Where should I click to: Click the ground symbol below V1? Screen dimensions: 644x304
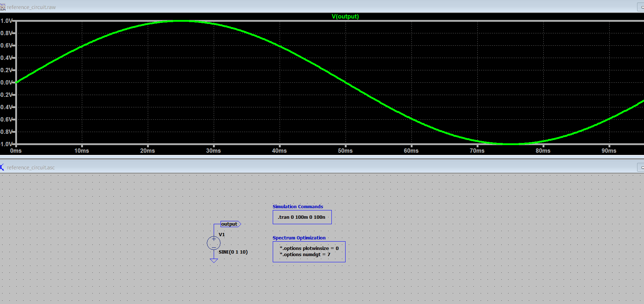(x=214, y=260)
